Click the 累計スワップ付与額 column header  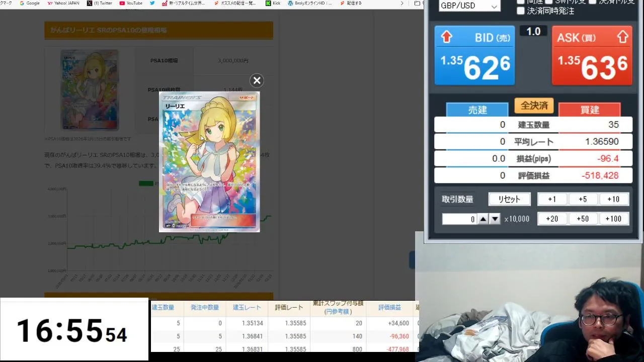pos(338,307)
